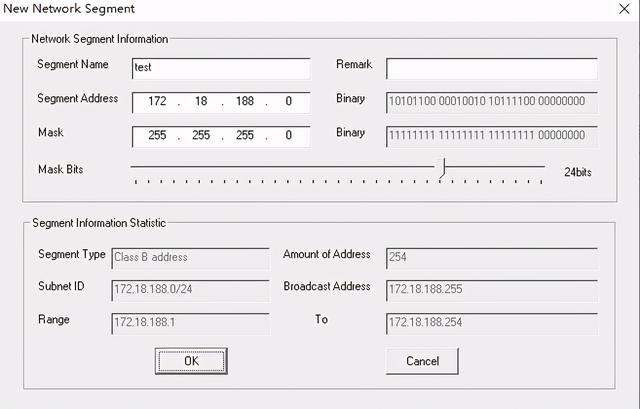Click the Segment Information Statistic group title
The height and width of the screenshot is (409, 640).
point(99,223)
